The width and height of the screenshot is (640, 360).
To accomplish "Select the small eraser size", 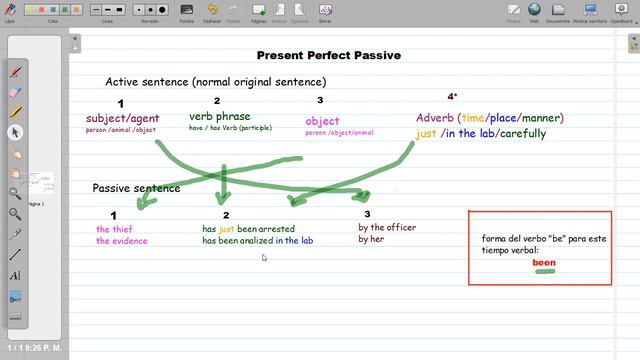I will point(139,10).
